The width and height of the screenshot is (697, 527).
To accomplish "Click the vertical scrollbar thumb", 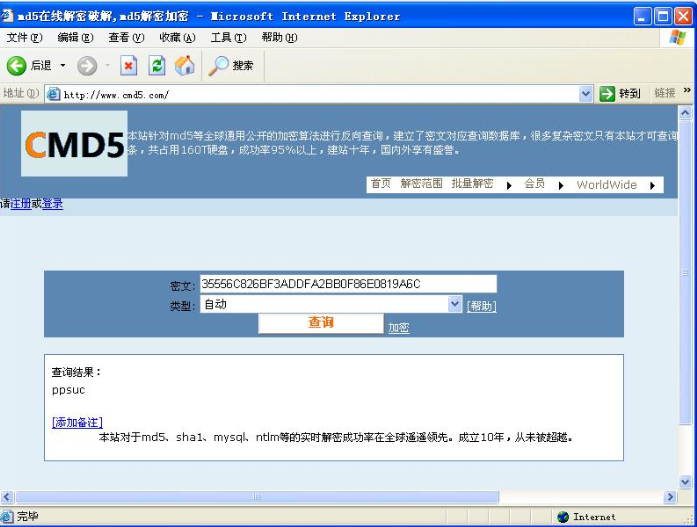I will pos(685,271).
